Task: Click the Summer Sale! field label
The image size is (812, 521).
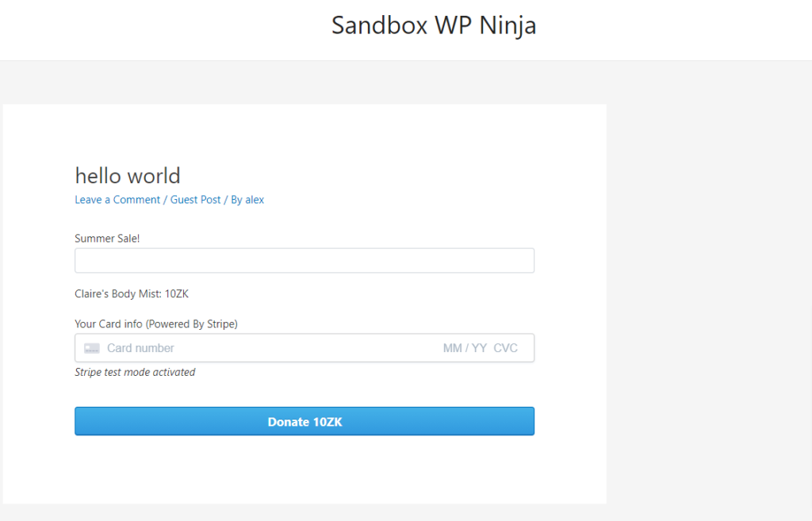Action: [x=107, y=238]
